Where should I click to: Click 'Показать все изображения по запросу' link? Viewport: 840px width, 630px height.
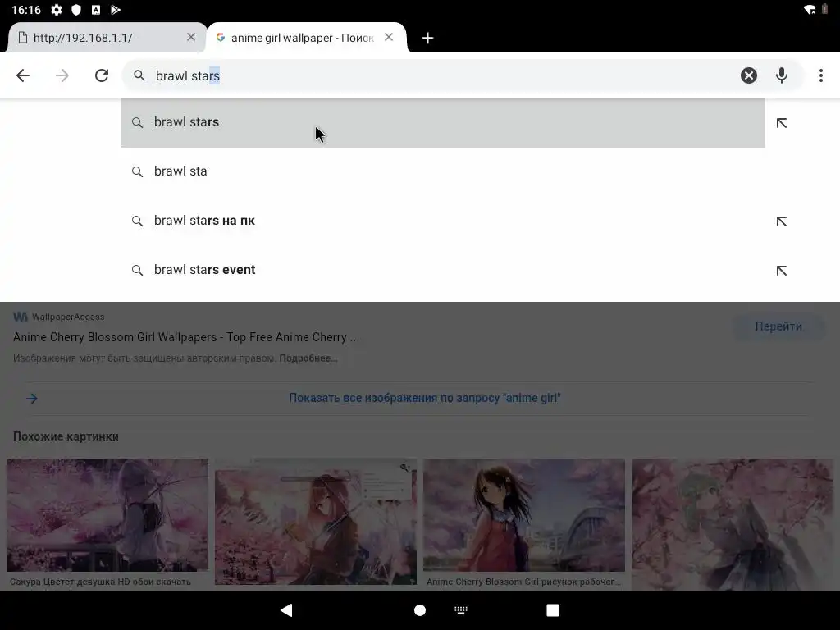click(424, 398)
